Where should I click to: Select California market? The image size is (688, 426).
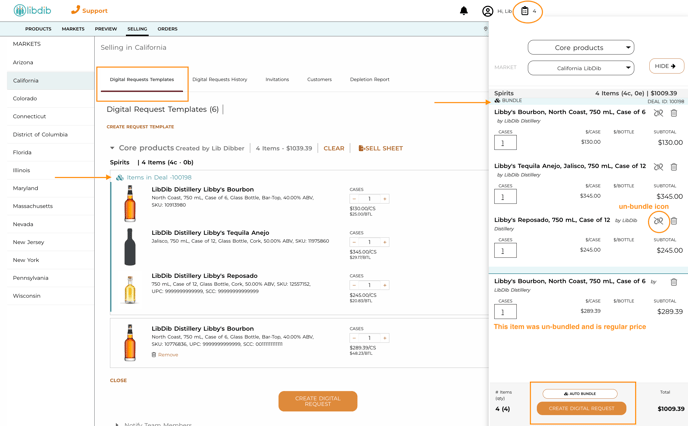pos(50,80)
